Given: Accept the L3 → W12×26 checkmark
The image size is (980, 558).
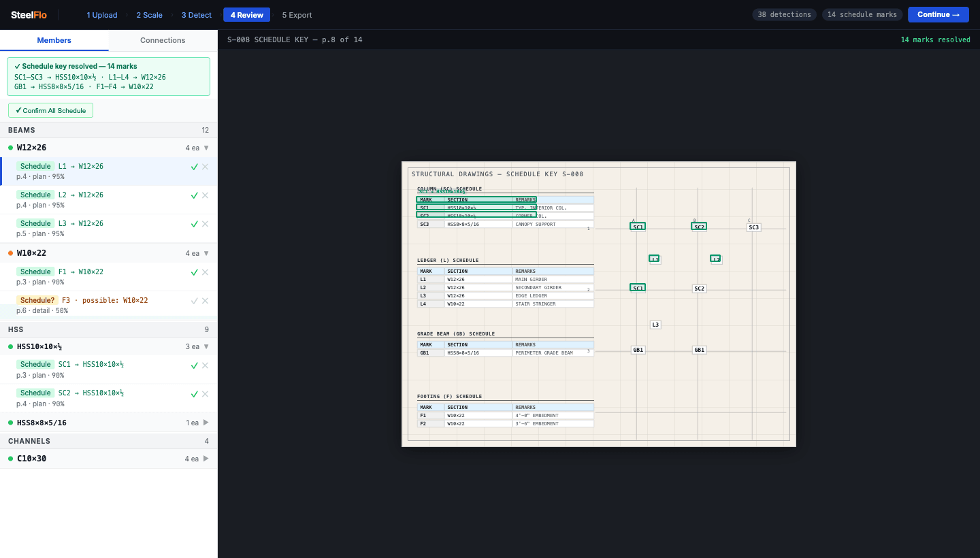Looking at the screenshot, I should click(194, 224).
